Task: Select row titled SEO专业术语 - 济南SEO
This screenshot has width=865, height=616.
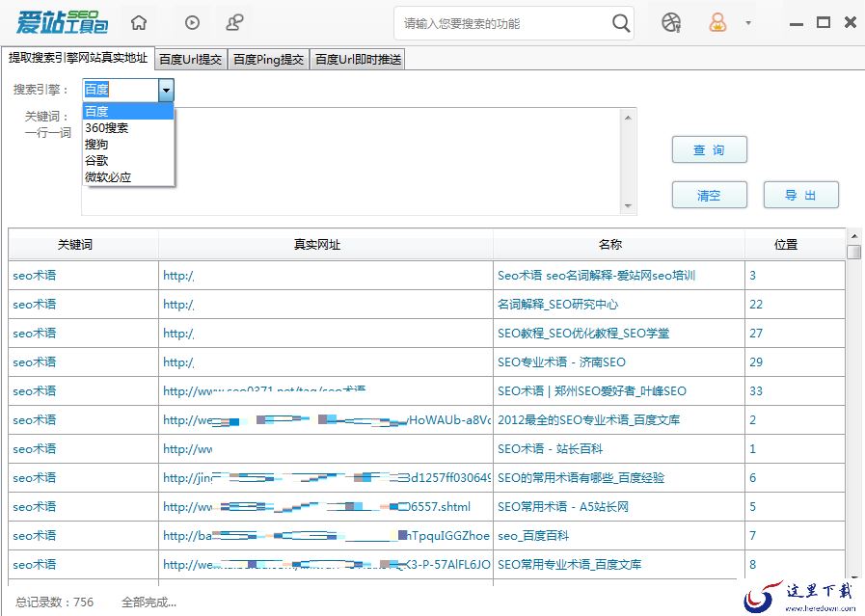Action: coord(426,362)
